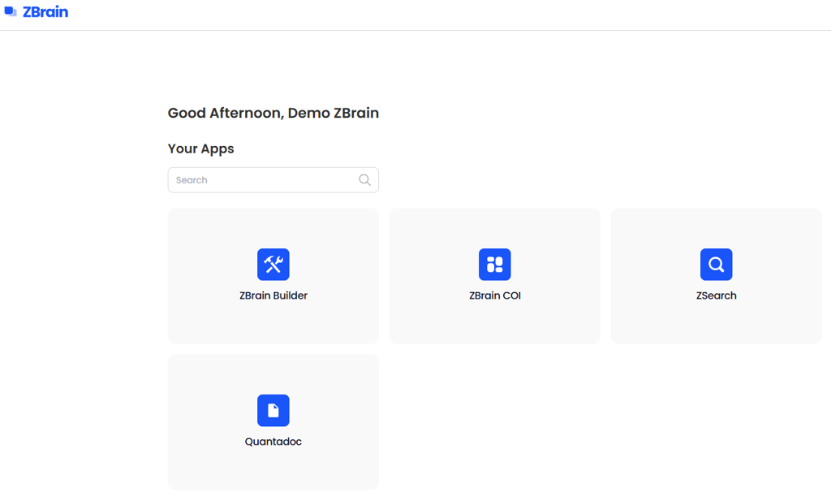Click the "Search" placeholder text
The image size is (831, 504).
pos(192,180)
